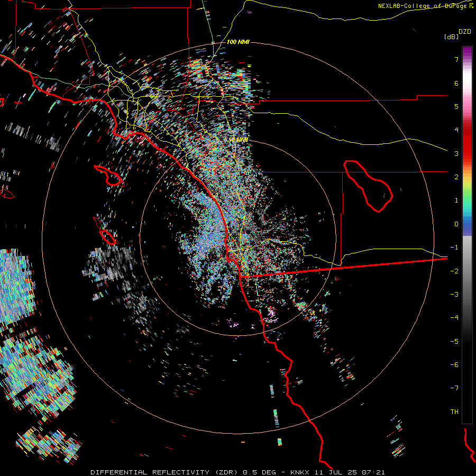Click the "DIFFERENTIAL REFLECTIVITY (ZDR)" caption text
The width and height of the screenshot is (476, 476).
pyautogui.click(x=165, y=472)
